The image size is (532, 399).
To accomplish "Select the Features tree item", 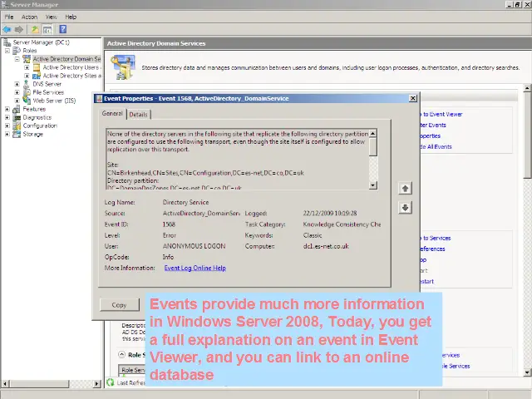I will [x=34, y=109].
